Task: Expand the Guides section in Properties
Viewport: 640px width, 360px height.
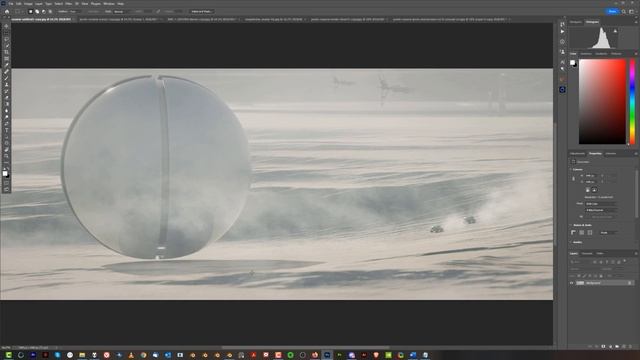Action: [571, 242]
